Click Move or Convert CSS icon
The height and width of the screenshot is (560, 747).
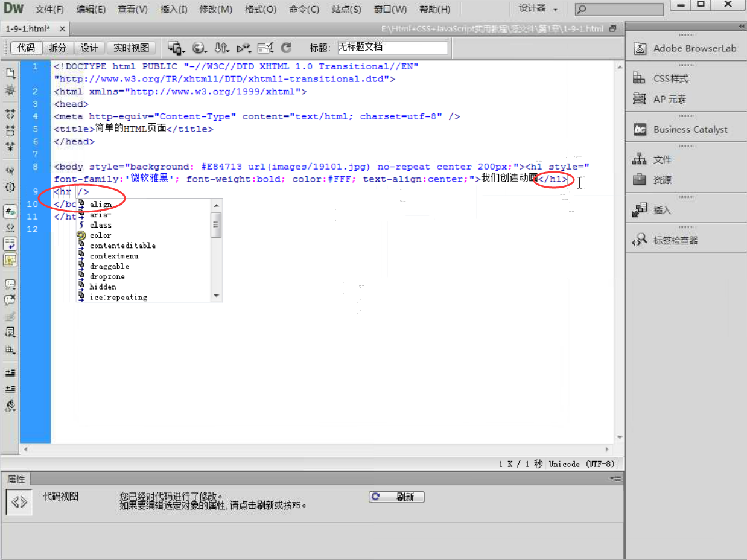pyautogui.click(x=10, y=349)
